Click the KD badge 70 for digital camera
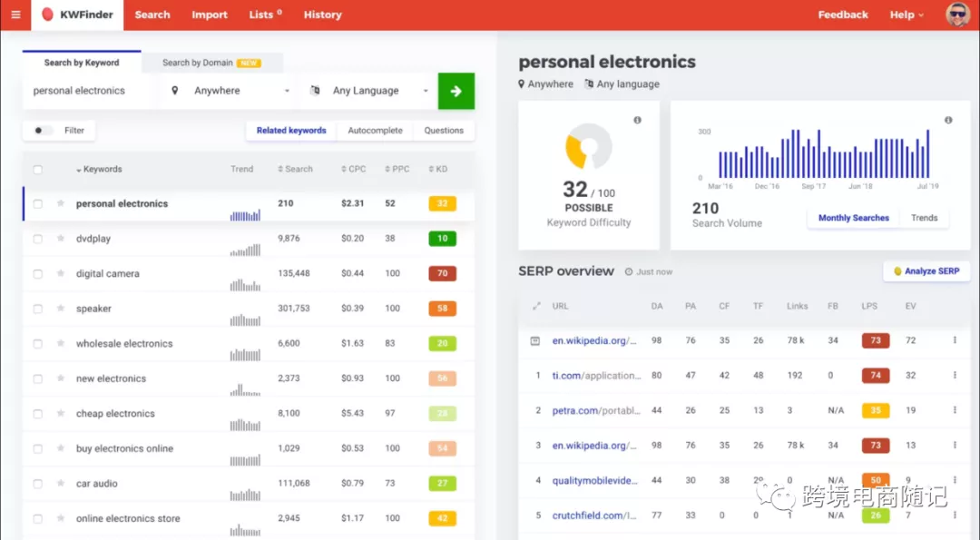 (x=443, y=274)
